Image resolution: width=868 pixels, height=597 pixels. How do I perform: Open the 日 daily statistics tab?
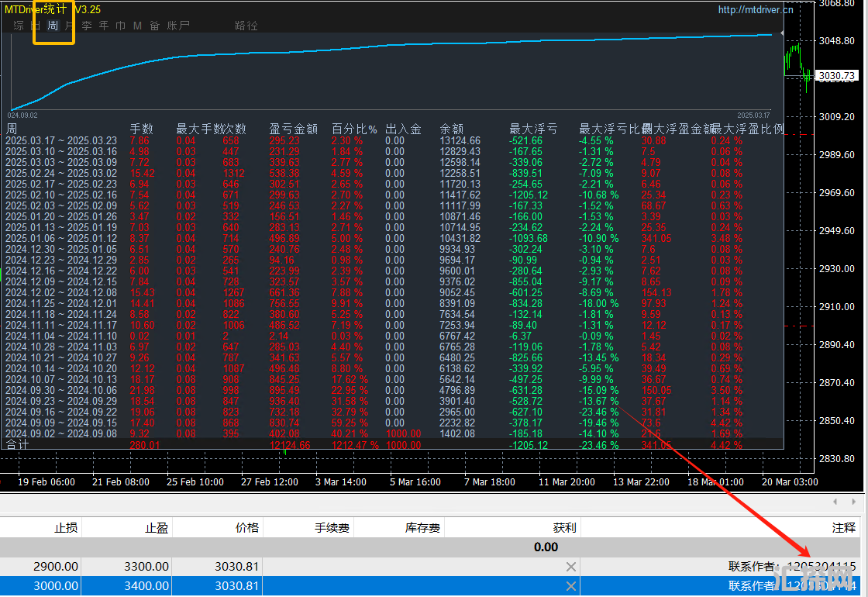coord(36,26)
